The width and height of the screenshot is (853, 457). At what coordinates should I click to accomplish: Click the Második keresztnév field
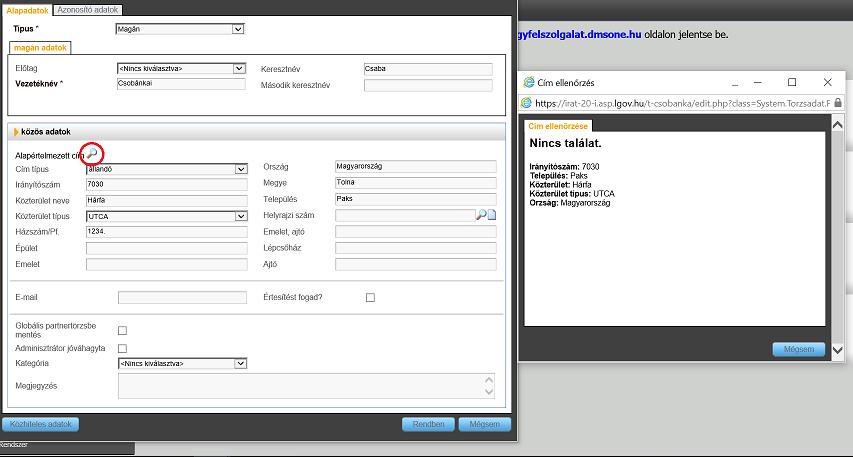pos(428,85)
